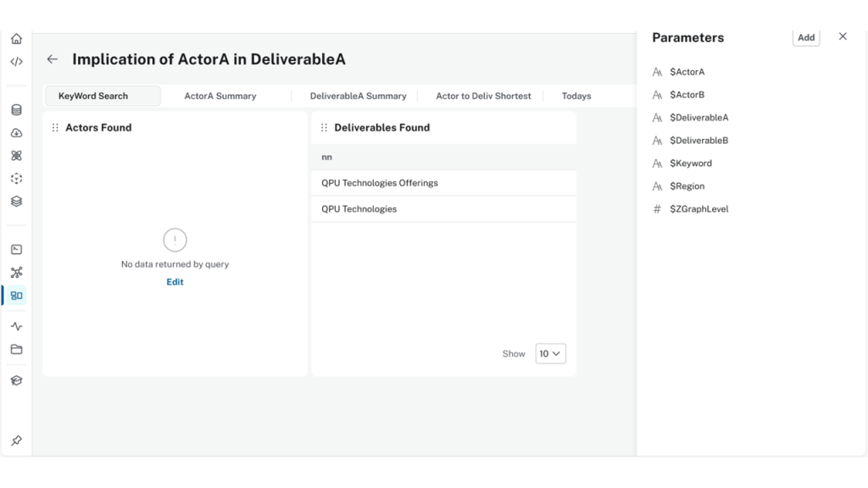This screenshot has height=488, width=868.
Task: Click the Home icon in the sidebar
Action: click(16, 39)
